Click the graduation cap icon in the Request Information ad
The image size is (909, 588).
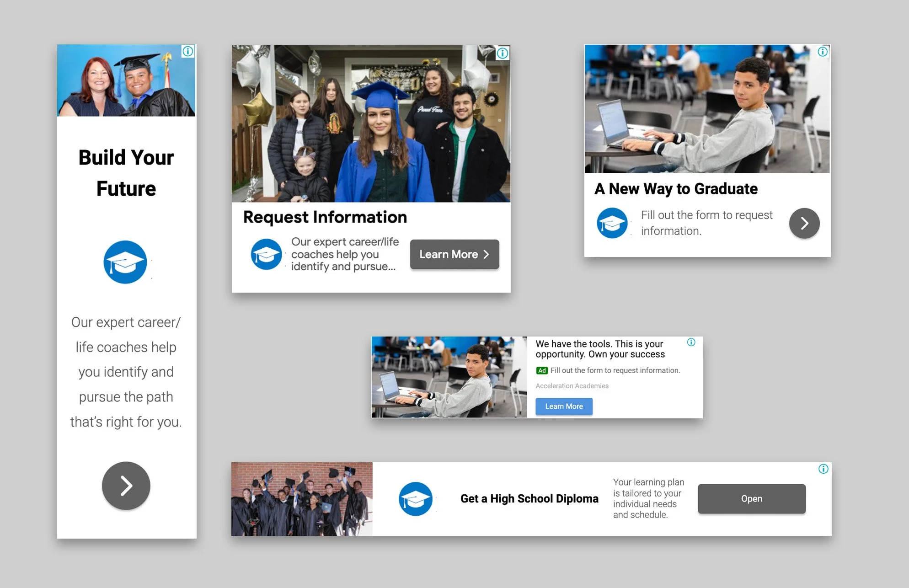click(x=267, y=254)
